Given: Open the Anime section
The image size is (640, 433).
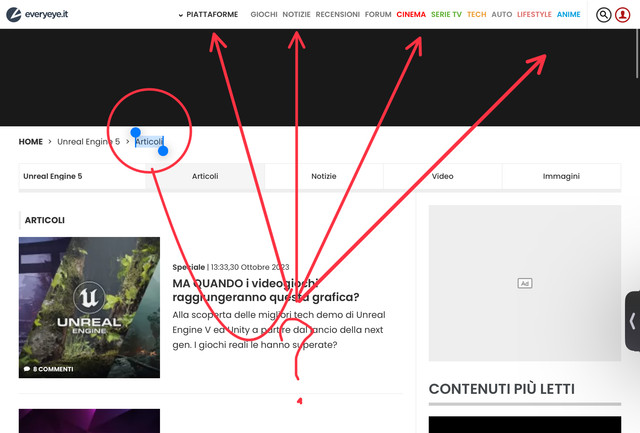Looking at the screenshot, I should pos(569,15).
